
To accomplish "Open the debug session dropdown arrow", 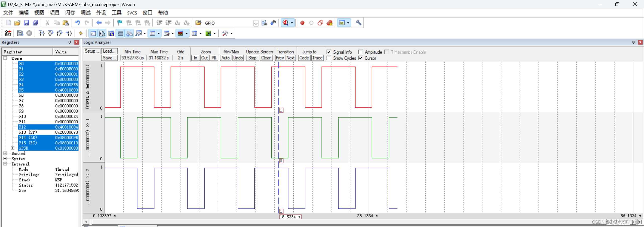I will point(292,23).
